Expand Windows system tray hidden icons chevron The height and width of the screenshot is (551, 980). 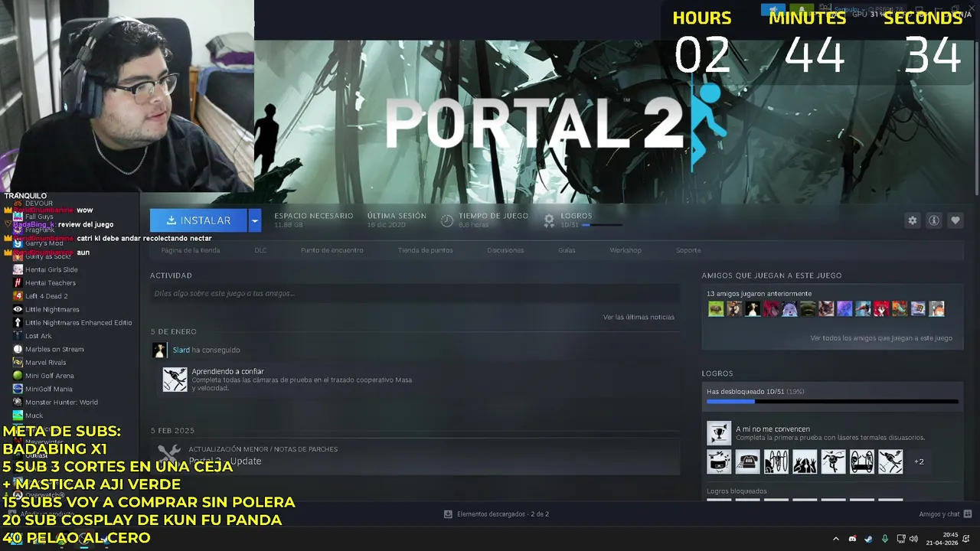pyautogui.click(x=835, y=539)
